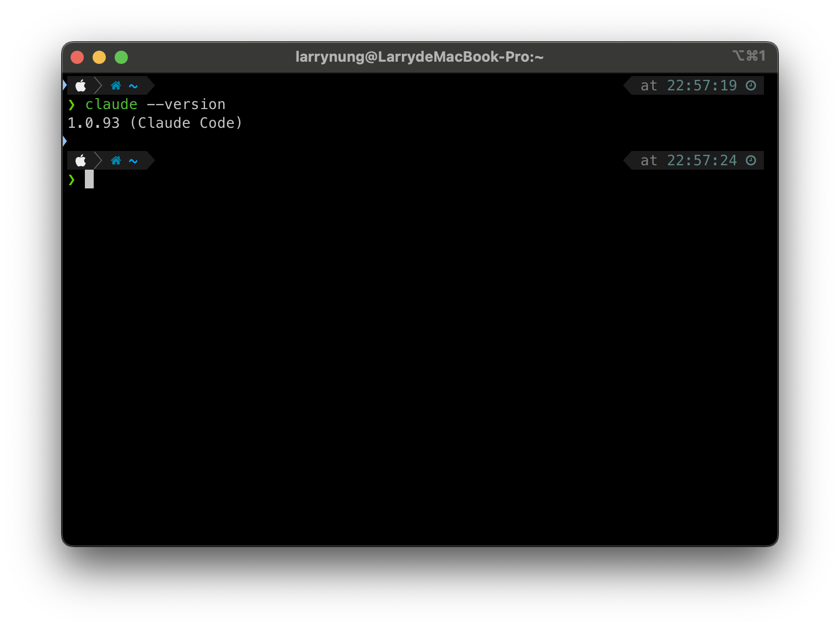
Task: Click the home icon in second prompt
Action: point(116,160)
